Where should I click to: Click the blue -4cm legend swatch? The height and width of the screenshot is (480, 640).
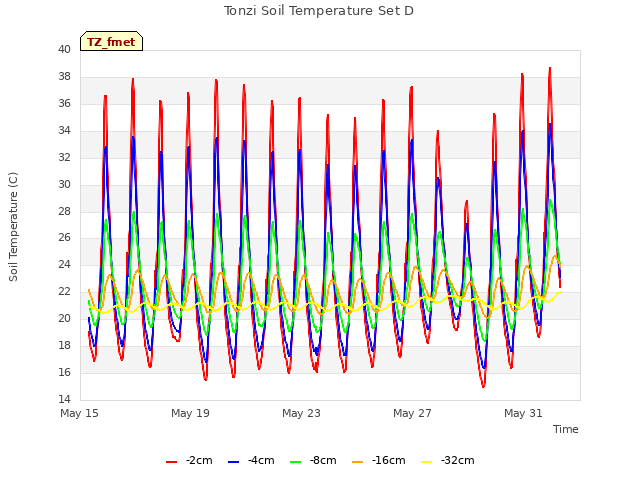[x=233, y=462]
